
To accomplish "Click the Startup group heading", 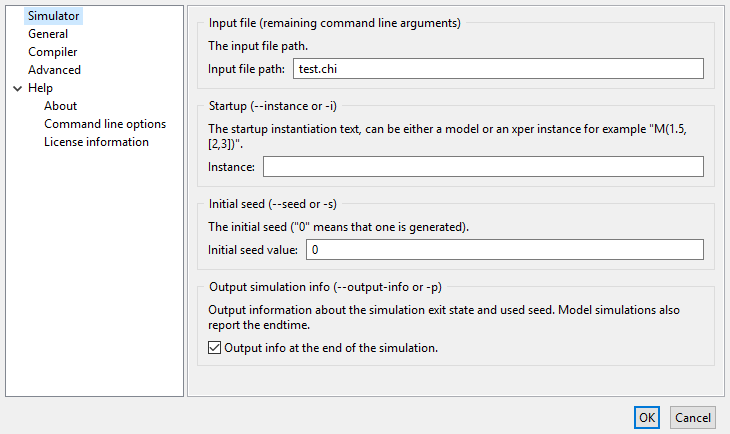I will coord(276,105).
